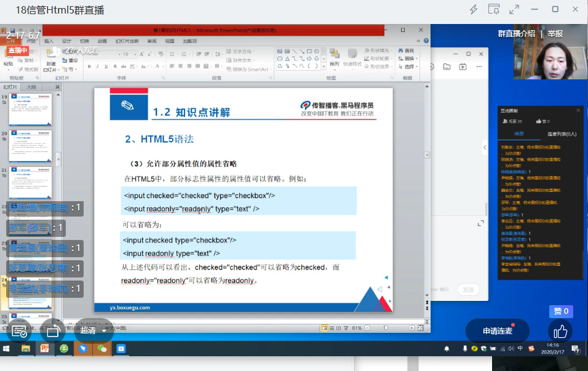
Task: Click the 申请连麦 button
Action: 498,331
